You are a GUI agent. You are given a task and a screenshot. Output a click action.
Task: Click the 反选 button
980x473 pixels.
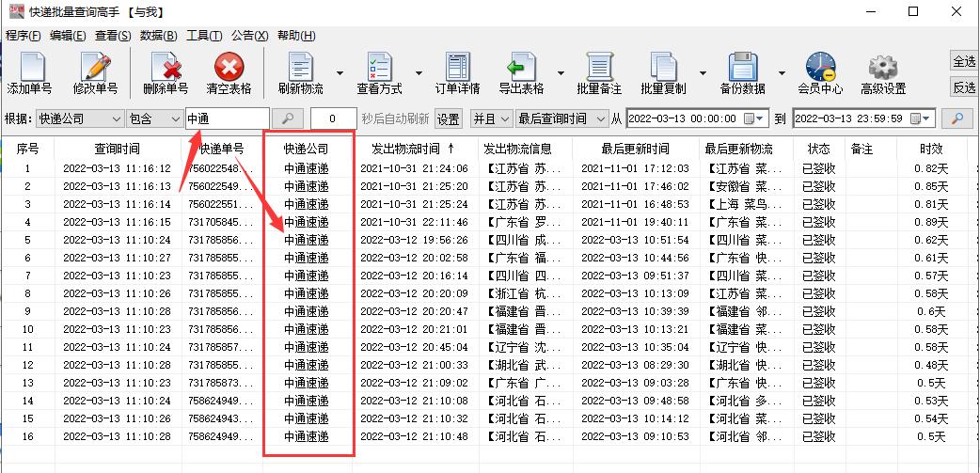tap(963, 87)
